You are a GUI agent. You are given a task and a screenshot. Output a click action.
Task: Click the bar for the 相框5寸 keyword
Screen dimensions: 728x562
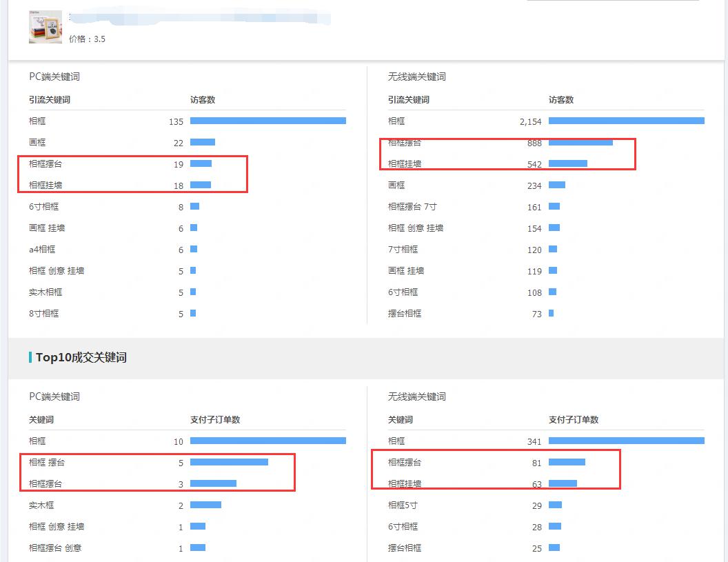[x=555, y=505]
